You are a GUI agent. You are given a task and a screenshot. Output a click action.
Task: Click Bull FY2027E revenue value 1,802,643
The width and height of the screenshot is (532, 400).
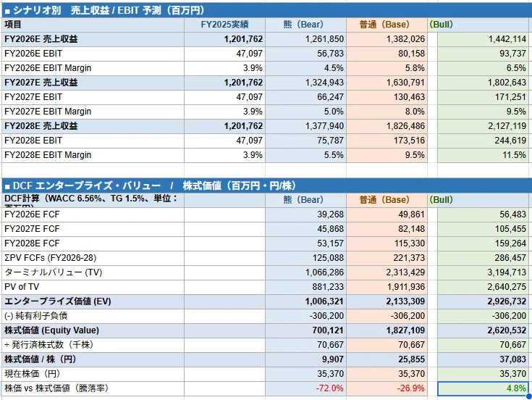(x=507, y=83)
